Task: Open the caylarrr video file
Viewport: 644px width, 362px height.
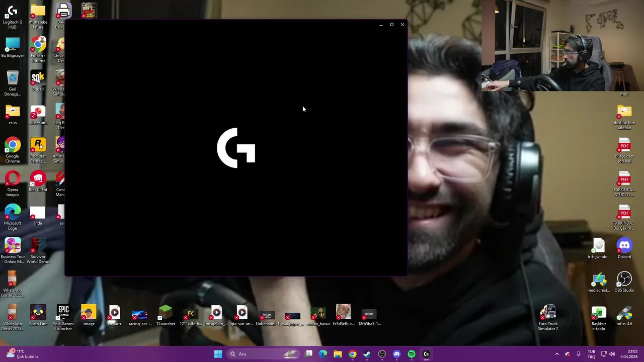Action: click(x=114, y=315)
